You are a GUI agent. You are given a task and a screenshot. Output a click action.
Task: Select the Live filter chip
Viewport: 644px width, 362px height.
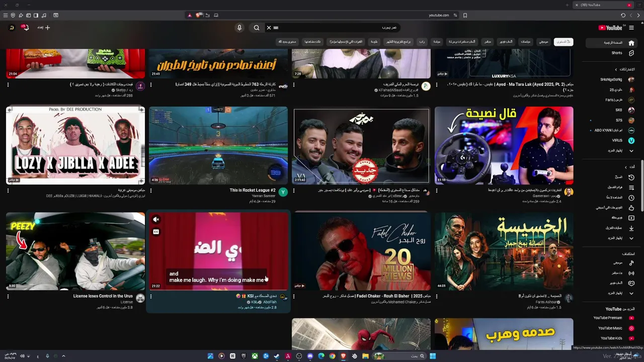(487, 42)
